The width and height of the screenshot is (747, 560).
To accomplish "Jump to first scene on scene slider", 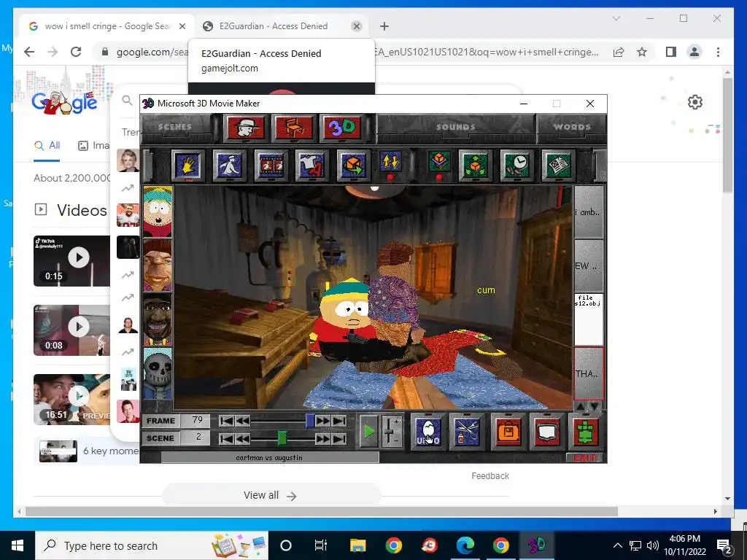I will (x=227, y=438).
